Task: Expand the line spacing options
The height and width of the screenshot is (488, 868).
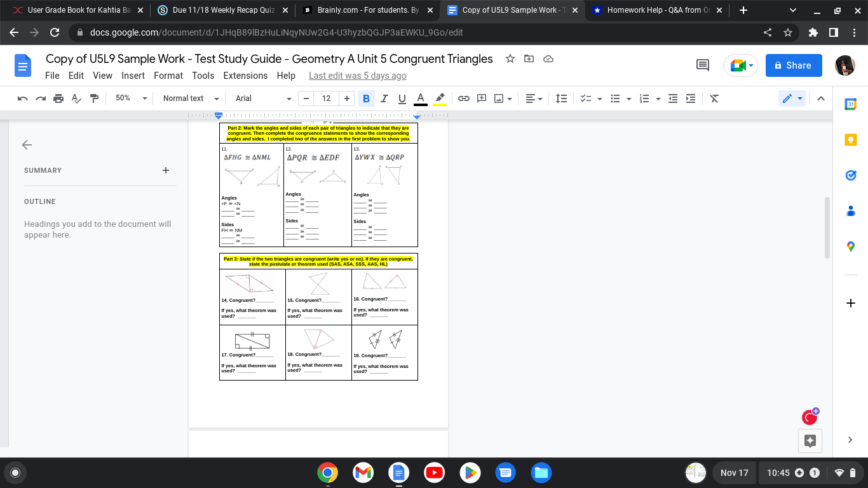Action: coord(561,98)
